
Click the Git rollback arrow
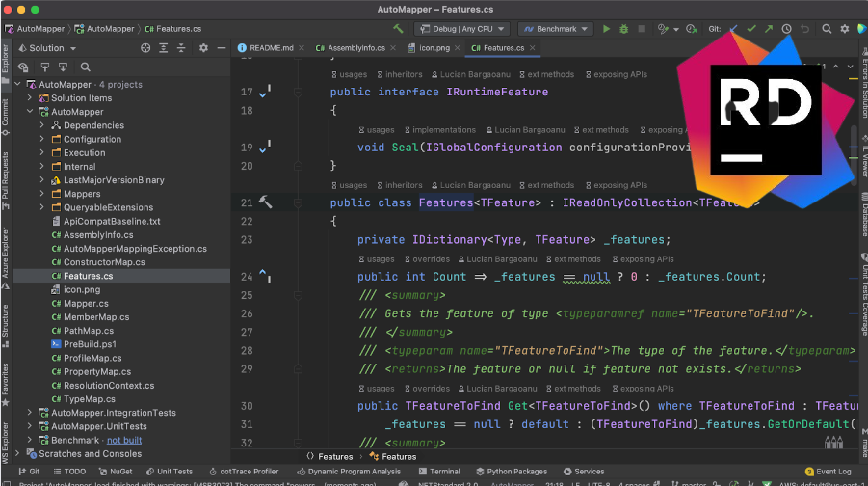pos(804,29)
